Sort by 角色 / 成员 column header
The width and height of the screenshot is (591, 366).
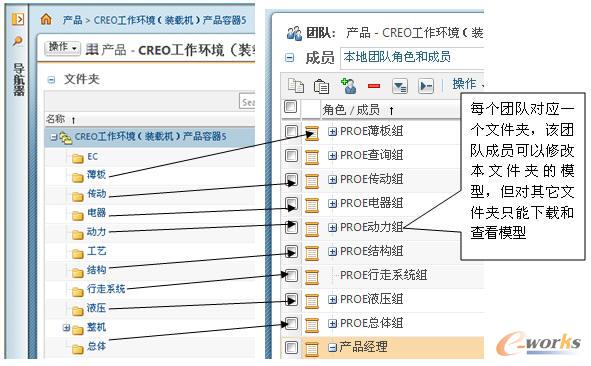357,110
